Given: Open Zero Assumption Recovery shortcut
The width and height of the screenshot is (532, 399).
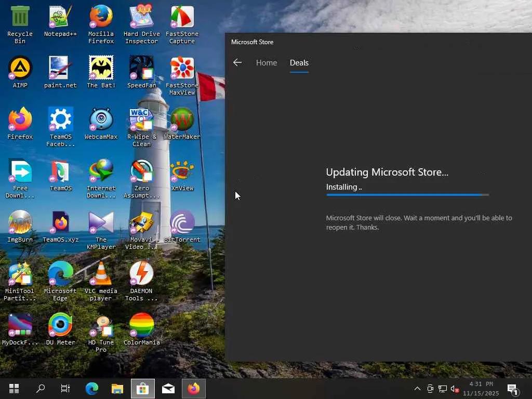Looking at the screenshot, I should click(141, 179).
